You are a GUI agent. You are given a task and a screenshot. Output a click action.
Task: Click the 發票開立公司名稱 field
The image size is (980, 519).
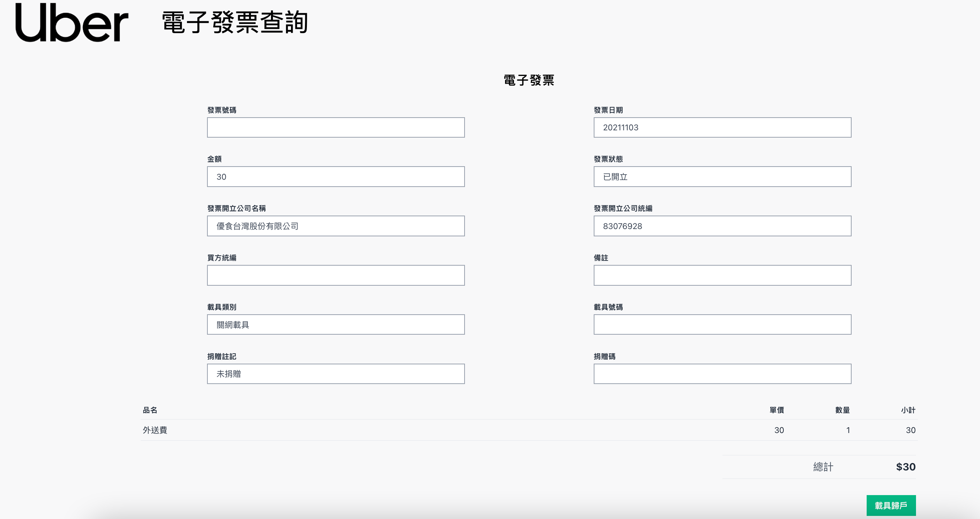(x=336, y=226)
